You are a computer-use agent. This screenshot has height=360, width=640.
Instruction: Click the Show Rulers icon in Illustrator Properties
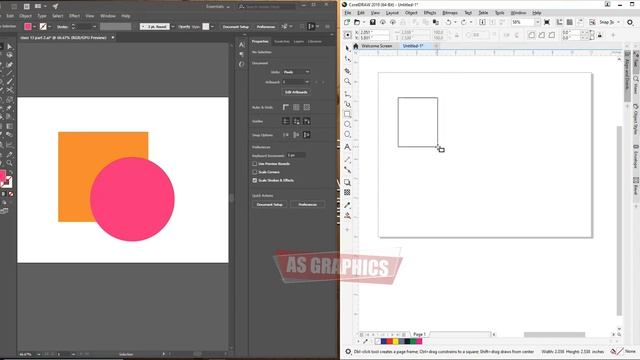[x=286, y=107]
